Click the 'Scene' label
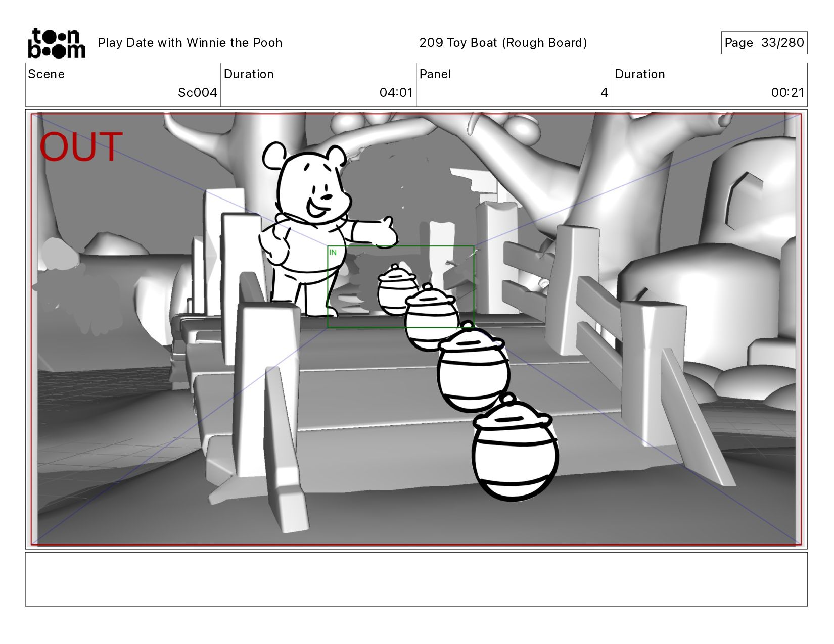Screen dimensions: 834x644 (47, 74)
